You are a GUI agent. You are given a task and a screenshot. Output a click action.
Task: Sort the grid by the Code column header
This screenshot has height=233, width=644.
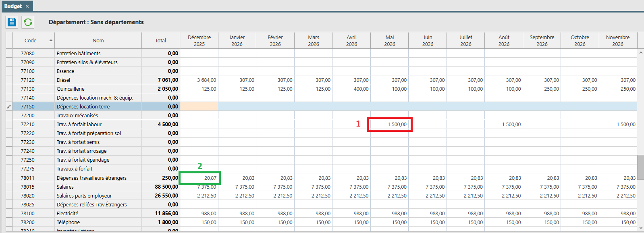click(33, 40)
